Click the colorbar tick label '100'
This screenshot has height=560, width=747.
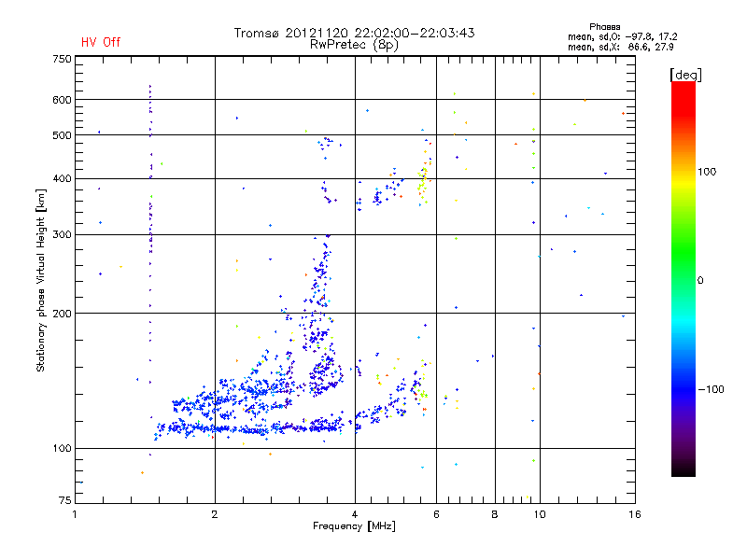pyautogui.click(x=707, y=172)
